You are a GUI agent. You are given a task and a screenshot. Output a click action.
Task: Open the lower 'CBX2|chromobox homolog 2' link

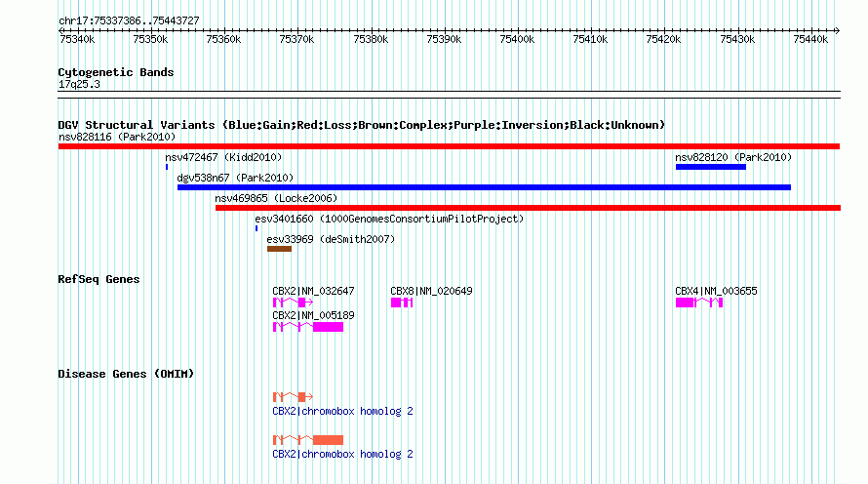tap(342, 454)
